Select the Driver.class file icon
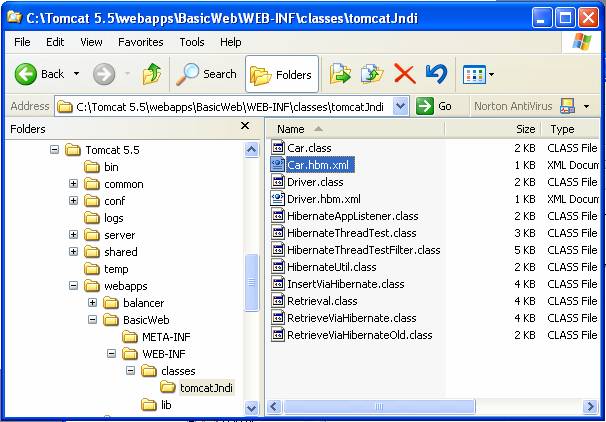Screen dimensions: 606x422 point(278,182)
